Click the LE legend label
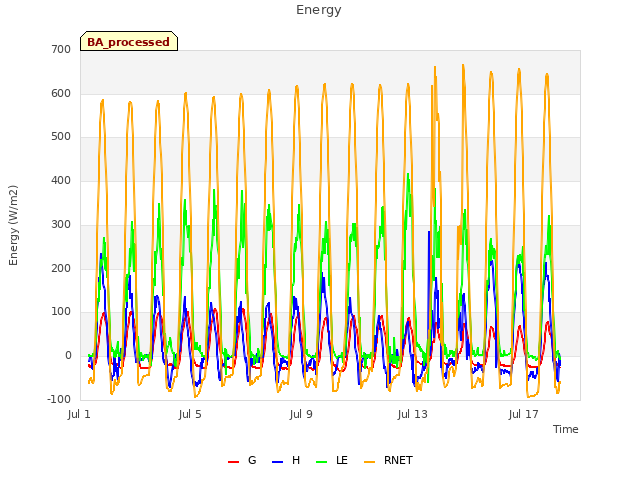Viewport: 640px width, 480px height. pos(342,460)
